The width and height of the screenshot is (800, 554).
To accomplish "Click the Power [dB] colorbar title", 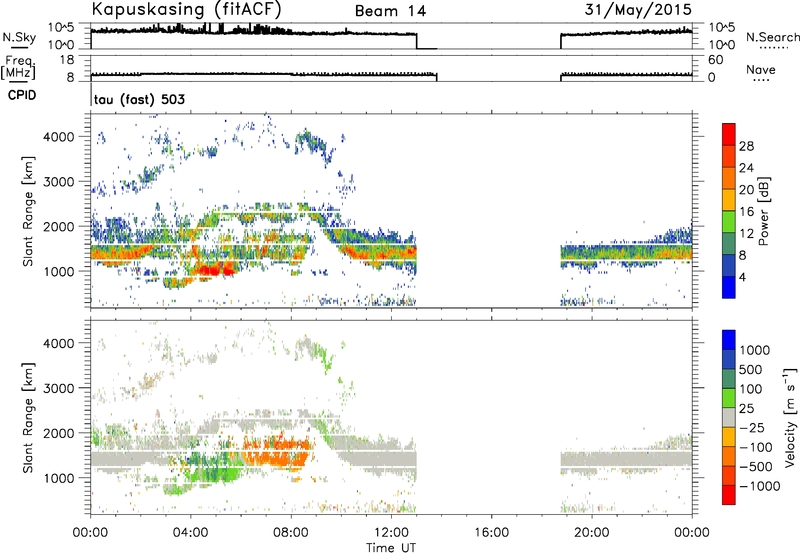I will (764, 211).
